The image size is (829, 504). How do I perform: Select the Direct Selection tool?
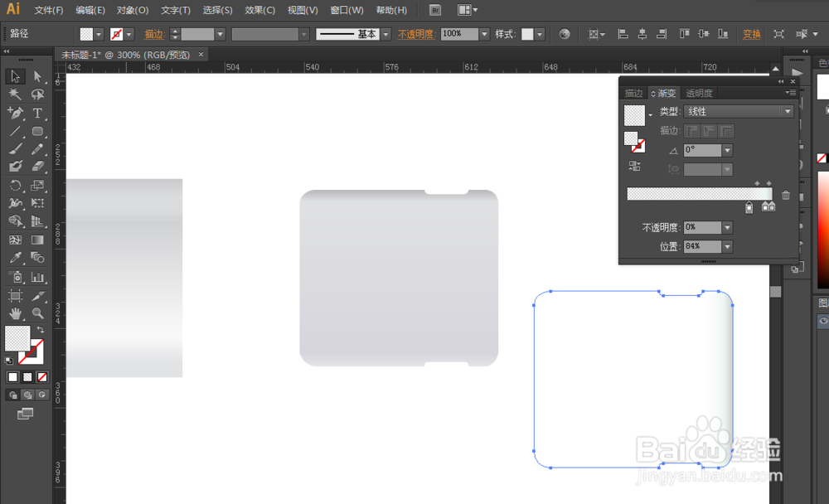pos(37,77)
